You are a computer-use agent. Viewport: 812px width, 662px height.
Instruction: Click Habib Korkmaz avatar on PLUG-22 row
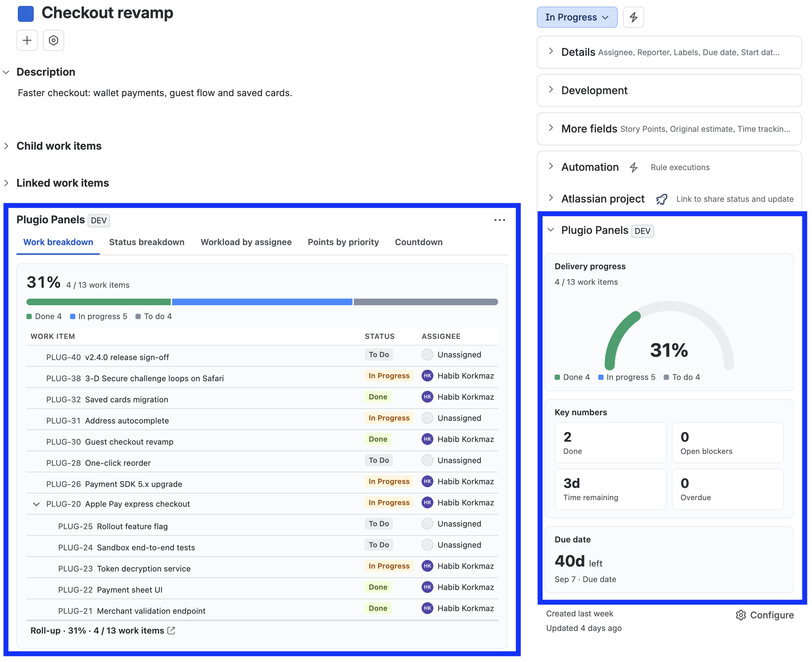click(427, 587)
